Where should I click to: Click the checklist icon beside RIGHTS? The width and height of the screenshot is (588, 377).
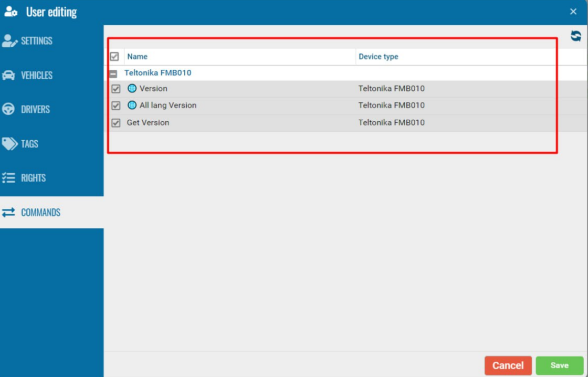(x=8, y=178)
